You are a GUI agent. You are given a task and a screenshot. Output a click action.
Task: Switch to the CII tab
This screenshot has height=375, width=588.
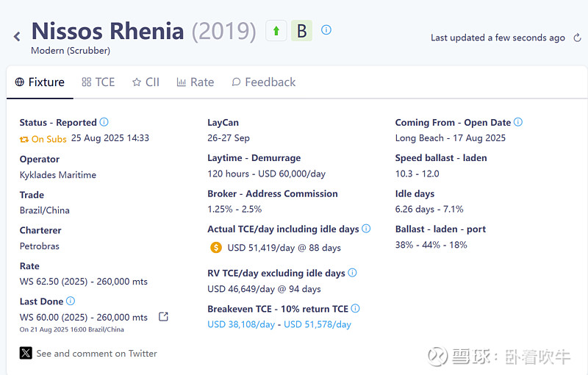pyautogui.click(x=146, y=82)
